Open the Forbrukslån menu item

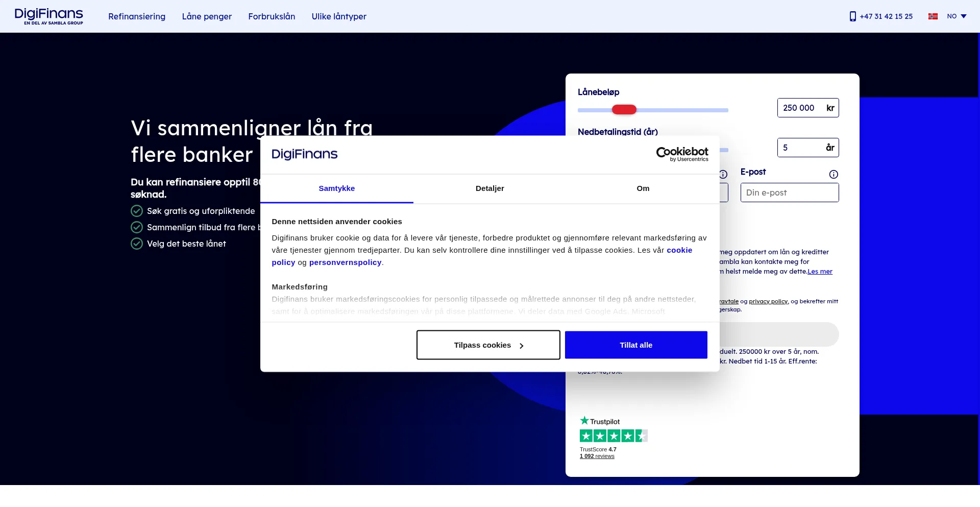click(x=272, y=16)
